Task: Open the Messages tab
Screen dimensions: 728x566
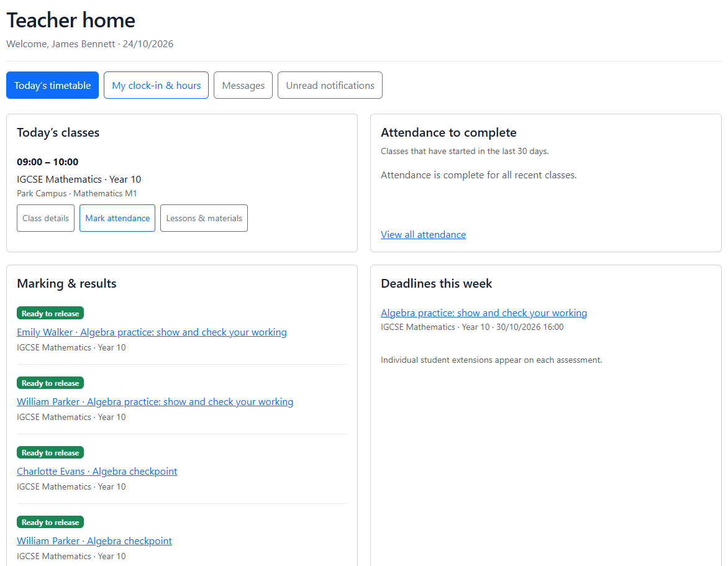Action: point(243,86)
